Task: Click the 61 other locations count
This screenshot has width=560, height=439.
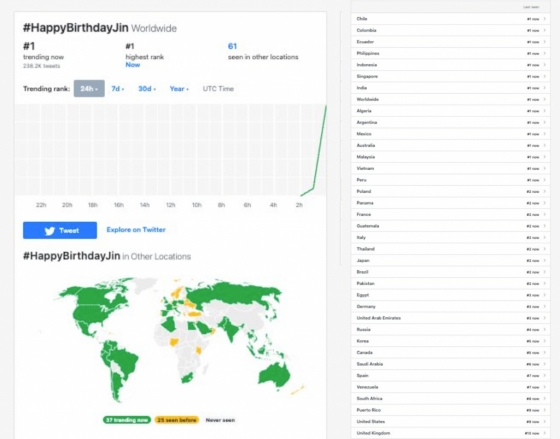Action: point(232,46)
